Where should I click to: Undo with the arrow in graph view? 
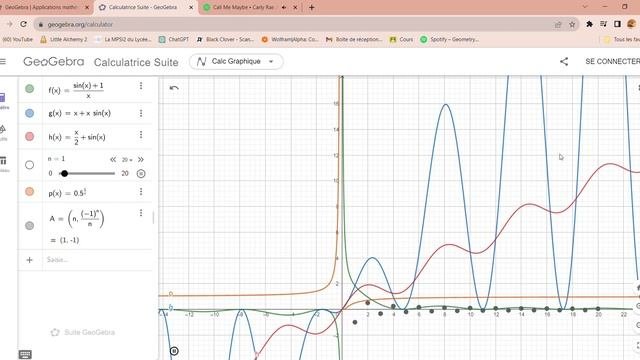point(174,88)
